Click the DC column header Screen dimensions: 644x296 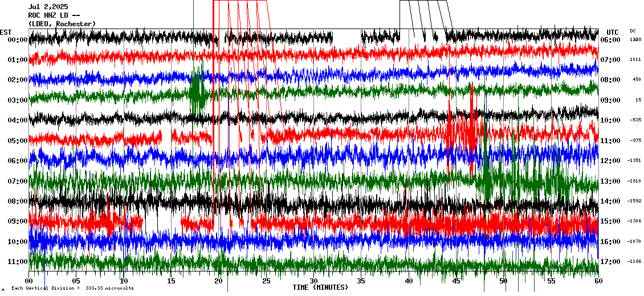[633, 31]
